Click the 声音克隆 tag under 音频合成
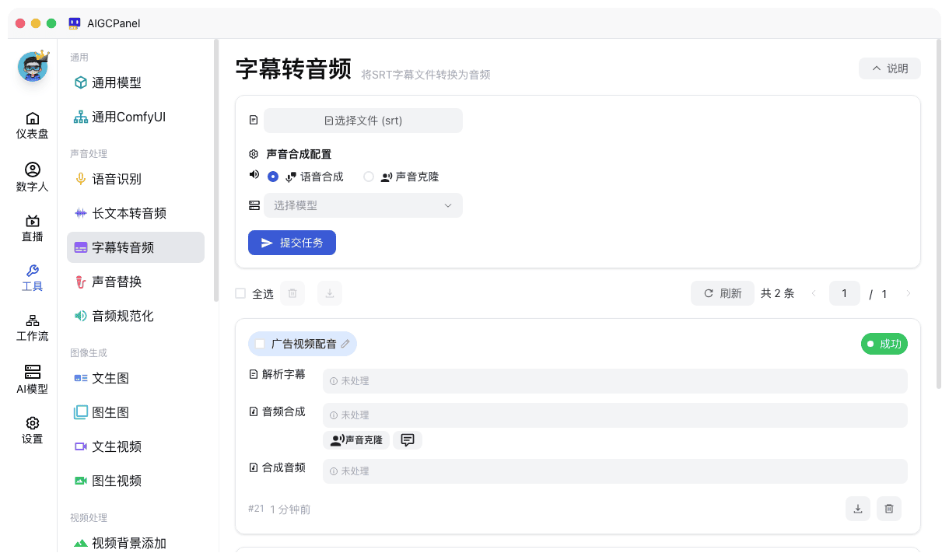Viewport: 949px width, 560px height. point(356,440)
